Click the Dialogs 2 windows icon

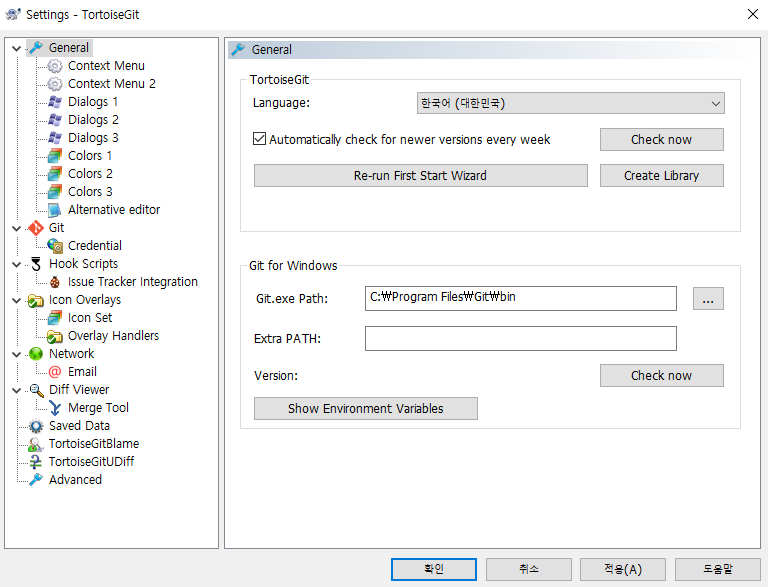[55, 120]
